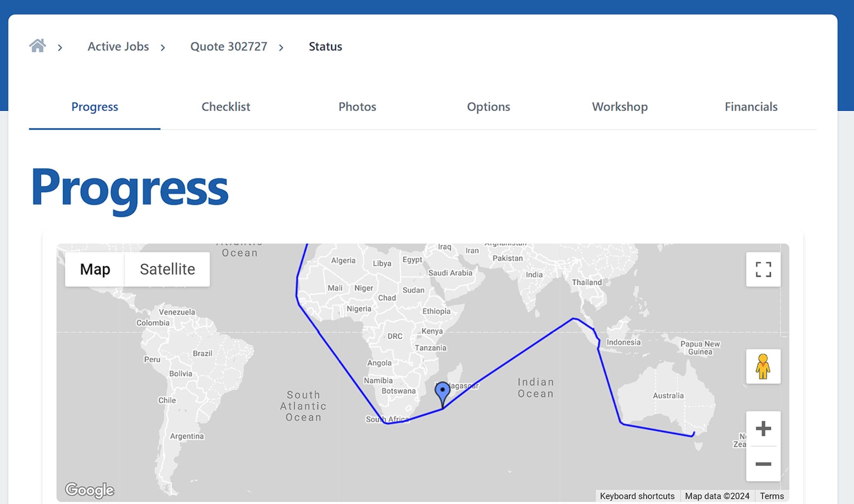
Task: Zoom out on the map
Action: coord(763,464)
